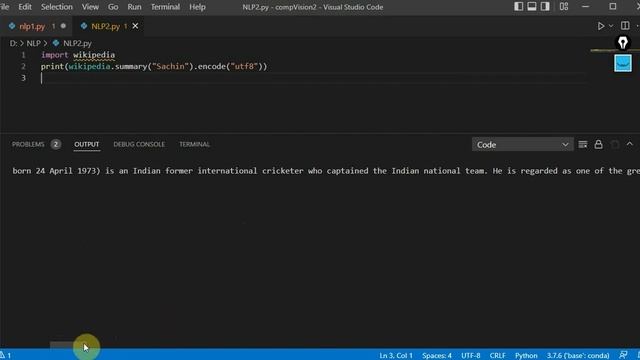Run the Python file with play button
The height and width of the screenshot is (360, 640).
pyautogui.click(x=601, y=26)
